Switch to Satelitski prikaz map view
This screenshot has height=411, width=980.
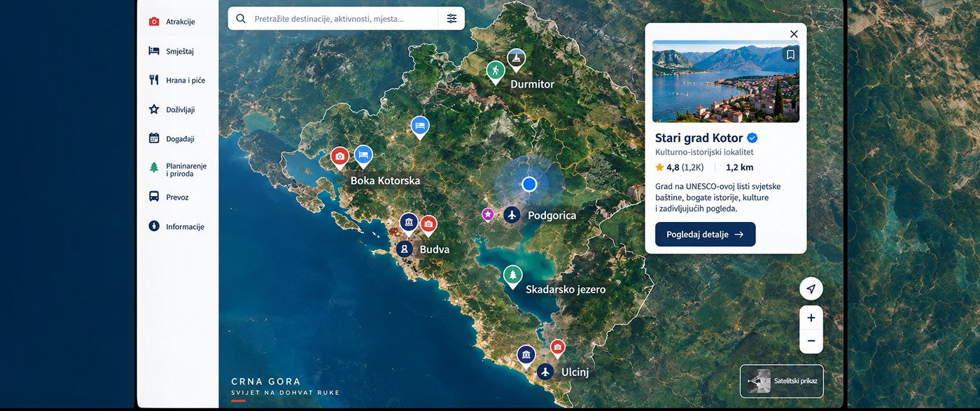pos(782,382)
